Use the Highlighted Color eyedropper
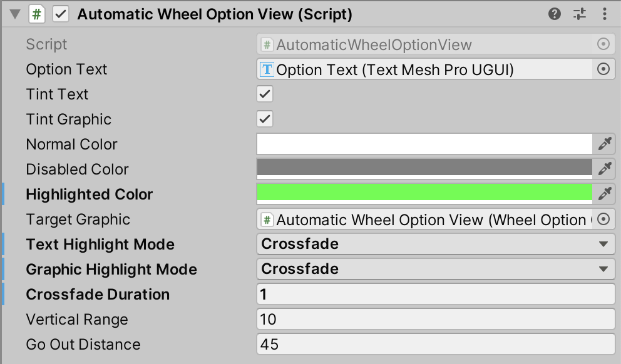Viewport: 621px width, 364px height. [x=604, y=195]
